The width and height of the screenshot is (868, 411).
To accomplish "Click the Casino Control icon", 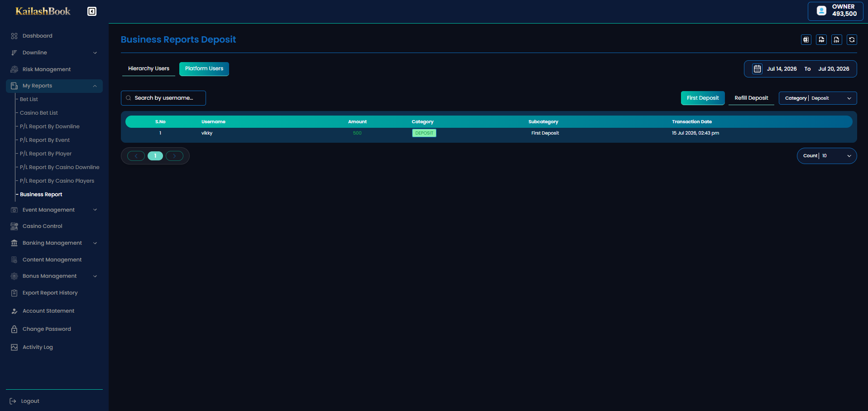I will coord(14,226).
